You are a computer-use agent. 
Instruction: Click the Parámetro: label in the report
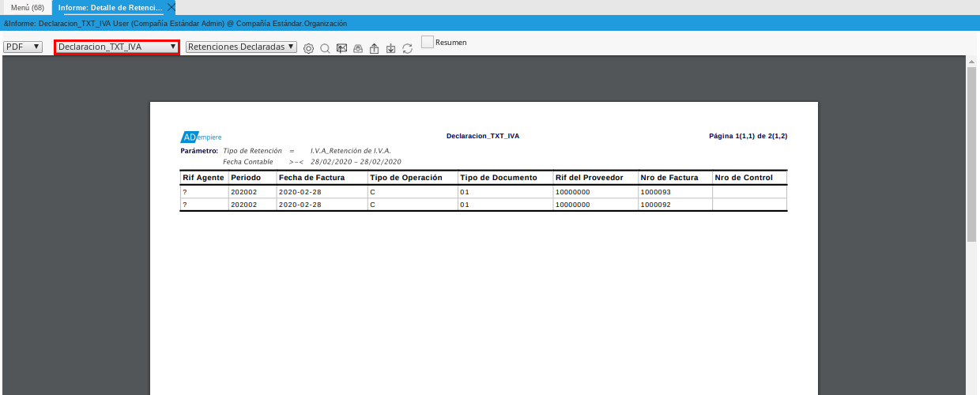199,150
